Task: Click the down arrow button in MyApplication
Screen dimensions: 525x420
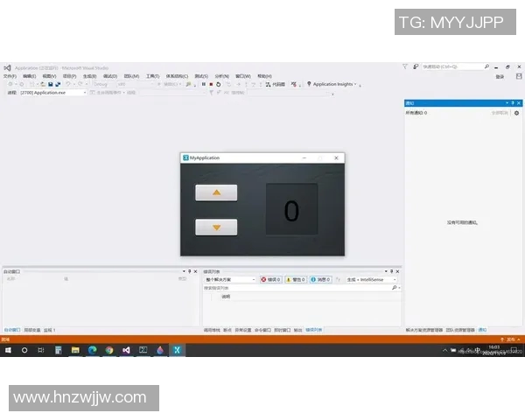Action: (x=216, y=227)
